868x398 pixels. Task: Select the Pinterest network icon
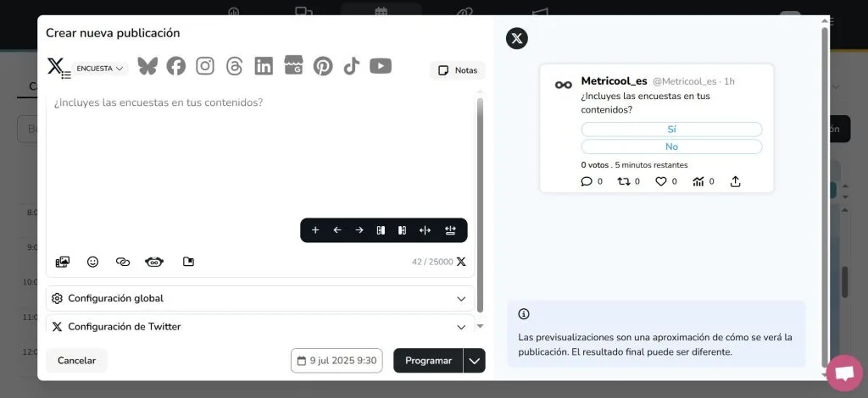click(323, 66)
